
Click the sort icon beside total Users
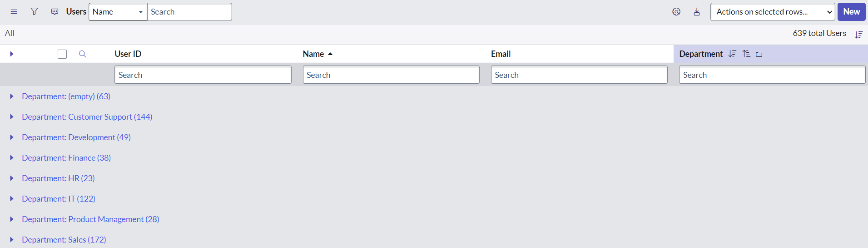(858, 34)
